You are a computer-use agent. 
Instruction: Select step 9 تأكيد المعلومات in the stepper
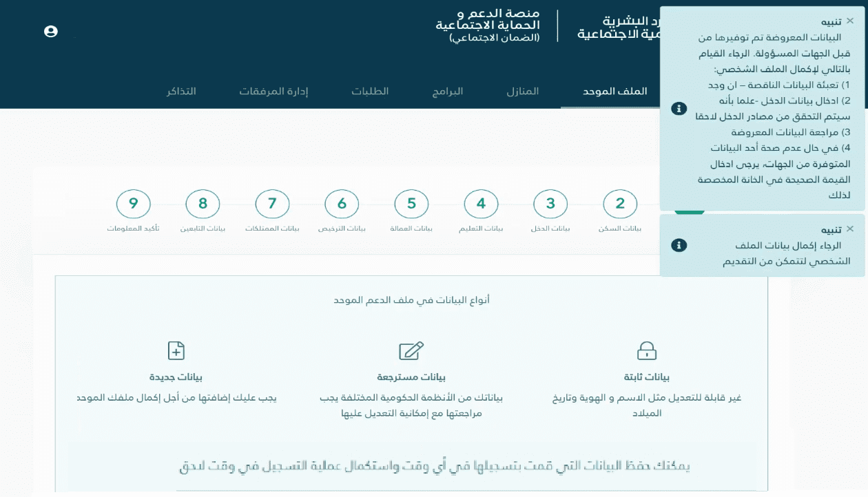coord(133,204)
